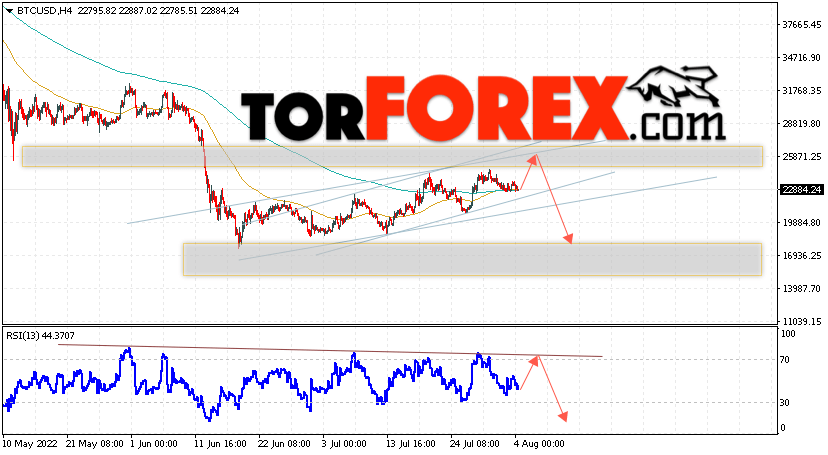Click the BTCUSD,H4 symbol title
Viewport: 828px width, 455px height.
[x=44, y=11]
